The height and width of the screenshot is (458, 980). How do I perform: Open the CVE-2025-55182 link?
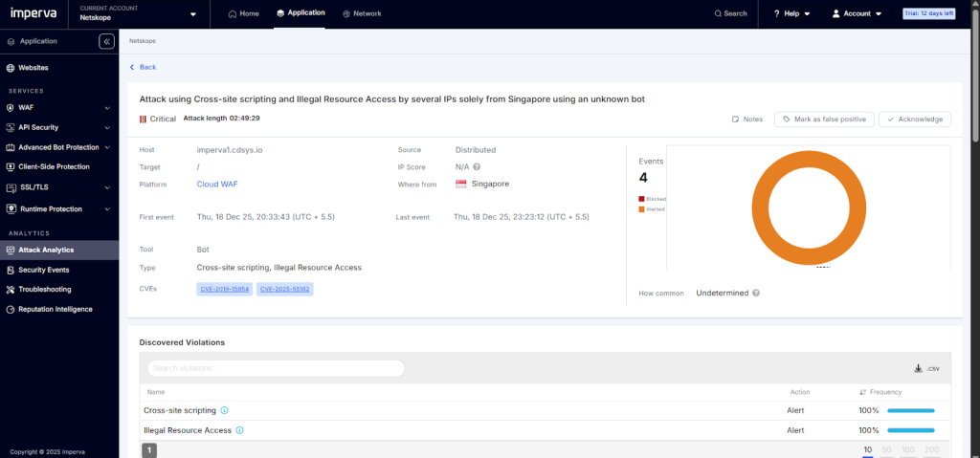(285, 290)
